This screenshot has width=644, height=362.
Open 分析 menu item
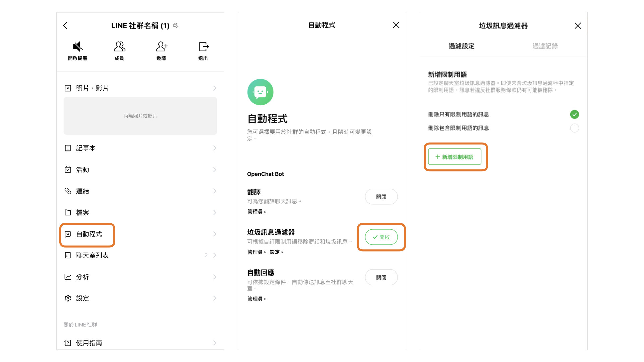coord(141,277)
